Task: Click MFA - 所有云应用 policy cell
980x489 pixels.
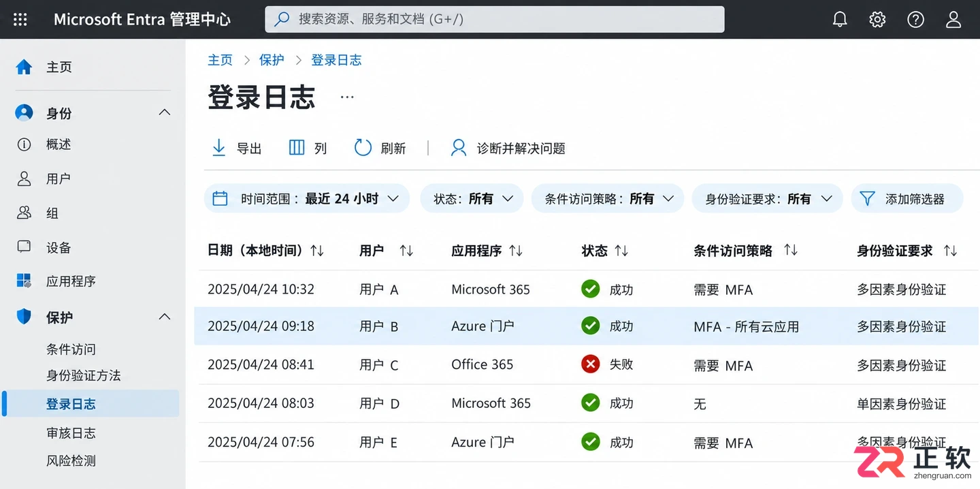Action: pos(746,327)
